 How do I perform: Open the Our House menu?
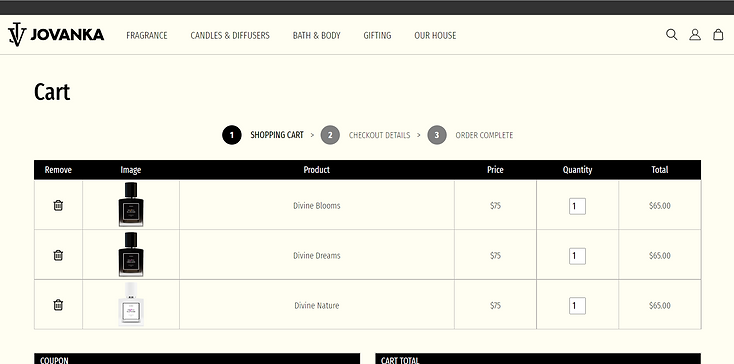[435, 36]
